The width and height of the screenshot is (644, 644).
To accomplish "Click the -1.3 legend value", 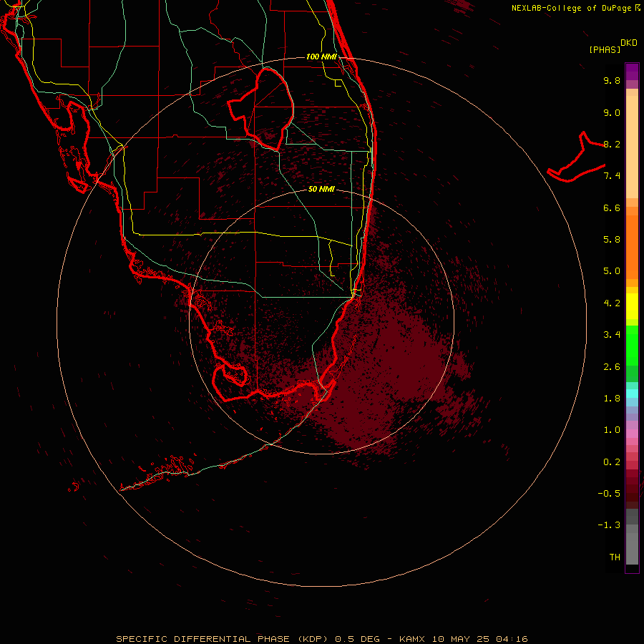I will point(609,525).
